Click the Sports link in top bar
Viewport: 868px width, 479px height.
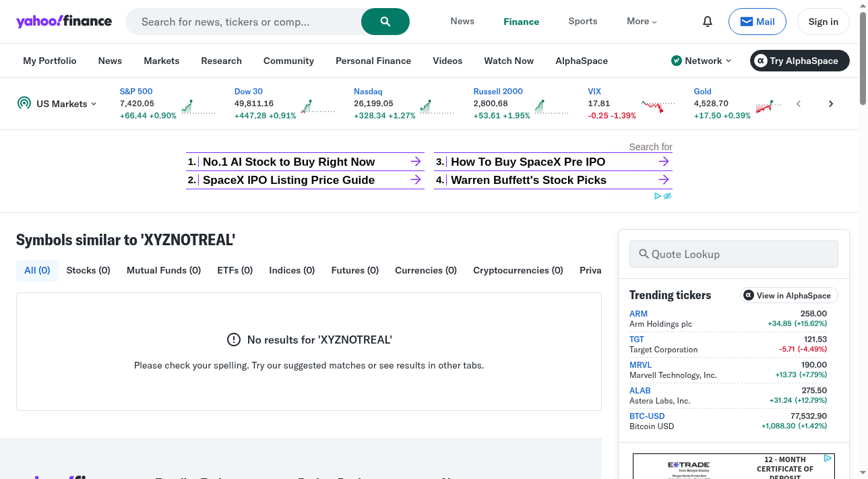[x=583, y=22]
